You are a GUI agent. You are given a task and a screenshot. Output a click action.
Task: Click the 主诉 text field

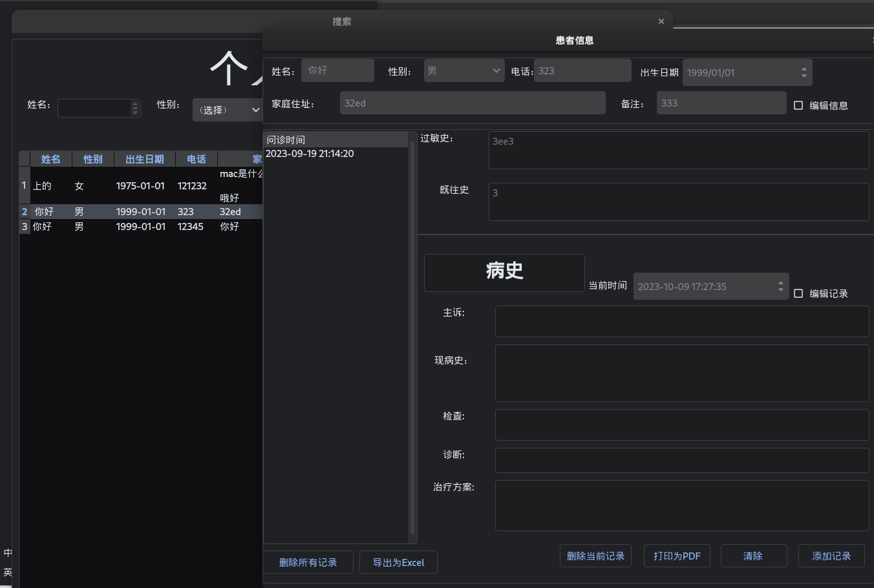pos(682,321)
